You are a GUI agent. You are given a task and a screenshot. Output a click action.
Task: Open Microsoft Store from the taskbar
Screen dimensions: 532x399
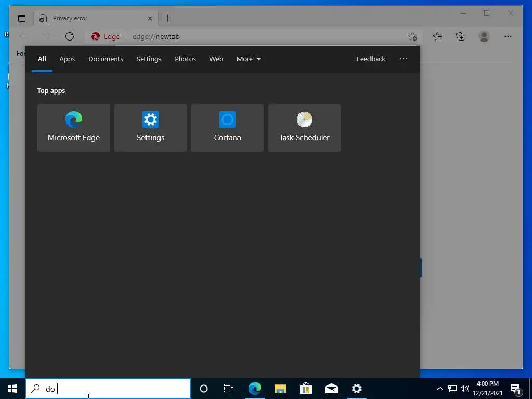pyautogui.click(x=305, y=389)
